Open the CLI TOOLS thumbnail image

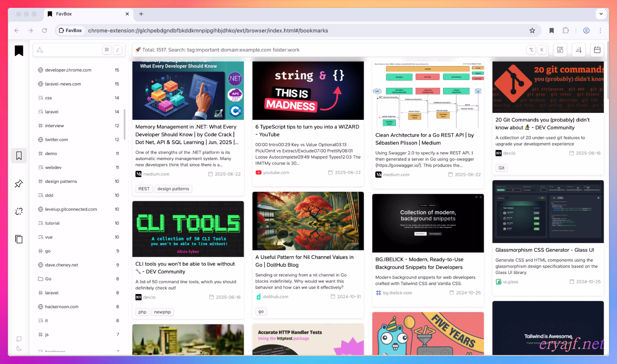coord(188,229)
